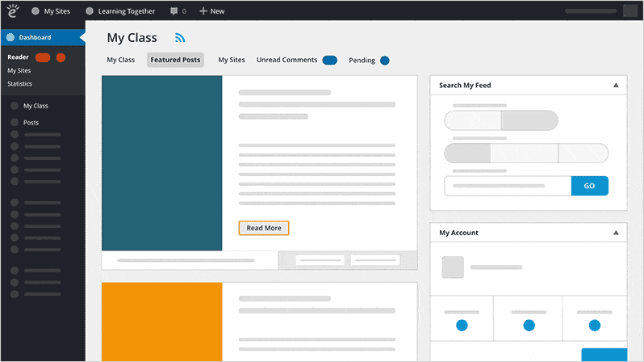The image size is (644, 362).
Task: Click the first post footer action button
Action: click(320, 260)
